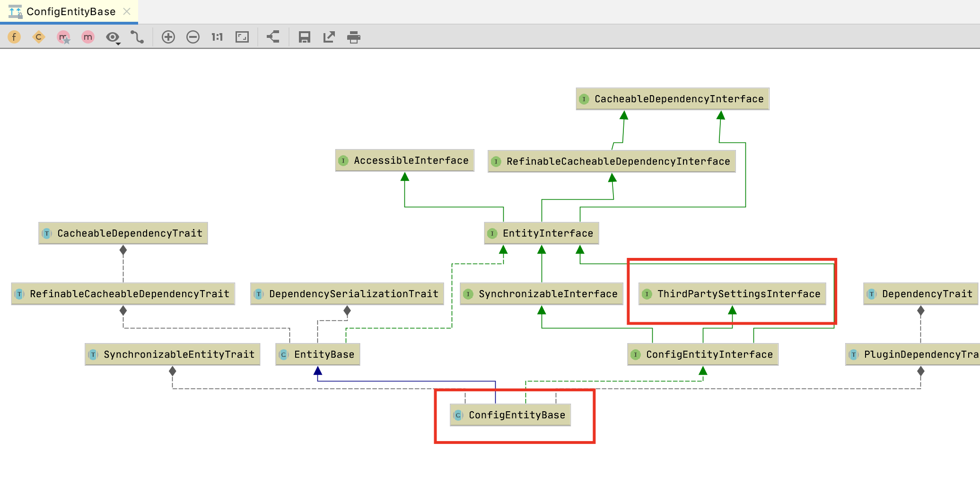Save diagram using floppy disk icon

tap(305, 37)
